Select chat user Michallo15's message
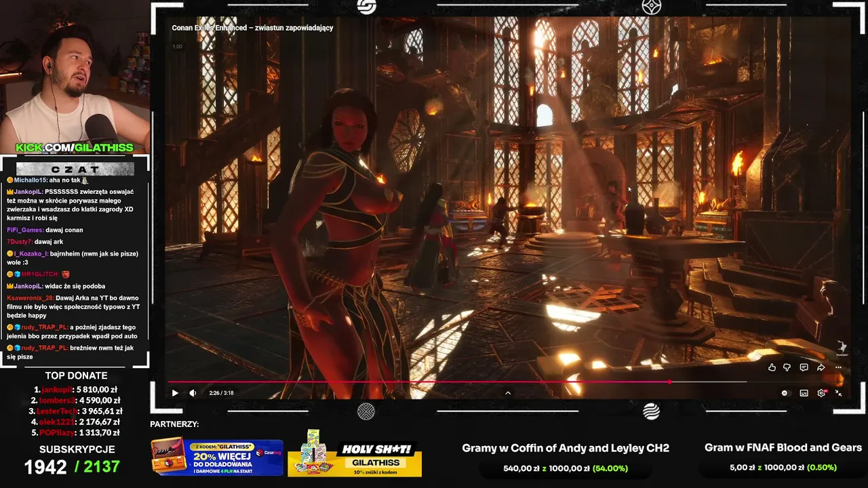The height and width of the screenshot is (488, 868). click(47, 181)
